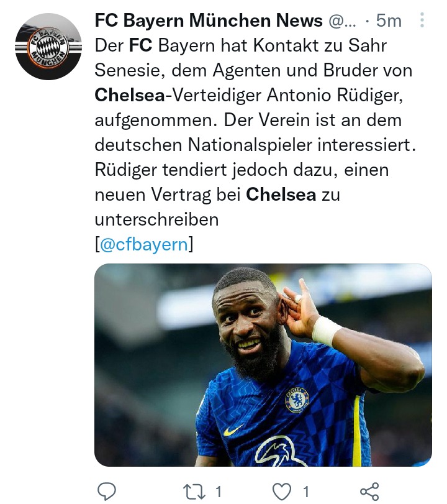Click the reply speech bubble icon

(107, 491)
